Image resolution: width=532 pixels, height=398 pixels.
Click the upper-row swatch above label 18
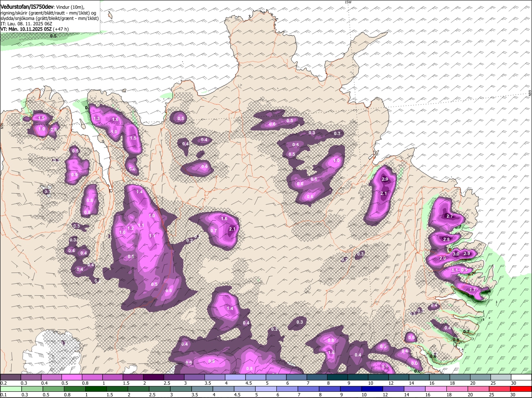point(460,377)
